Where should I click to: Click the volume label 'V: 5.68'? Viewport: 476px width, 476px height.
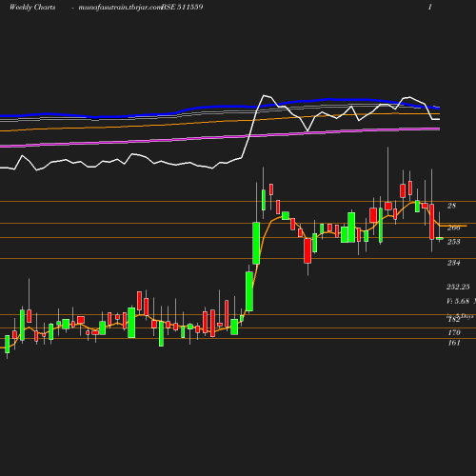click(458, 301)
